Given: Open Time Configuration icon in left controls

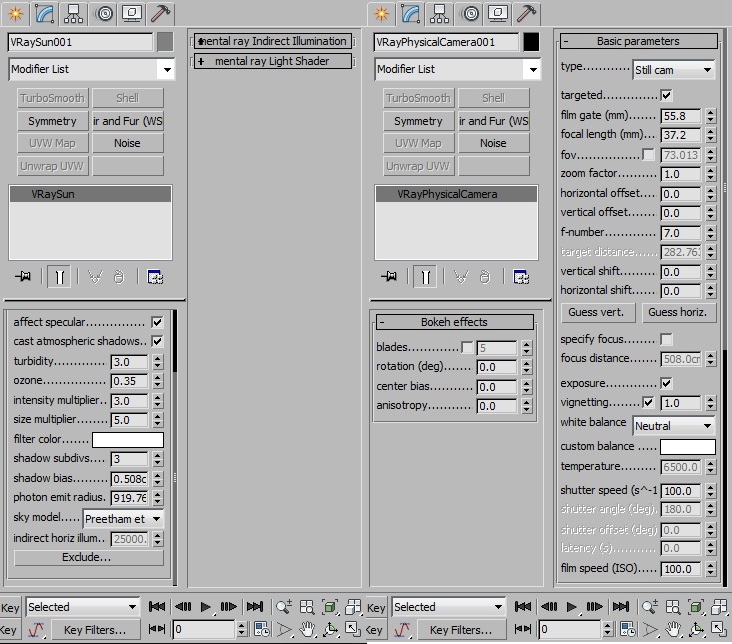Looking at the screenshot, I should [x=261, y=630].
